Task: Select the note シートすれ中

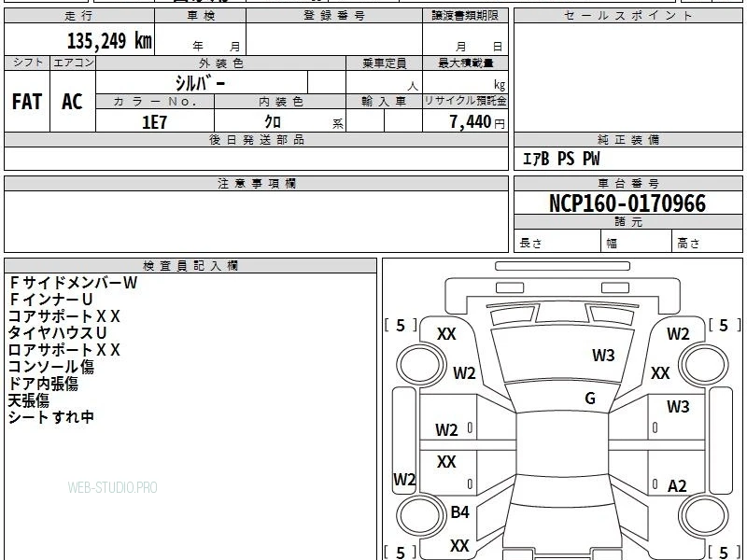Action: point(51,416)
